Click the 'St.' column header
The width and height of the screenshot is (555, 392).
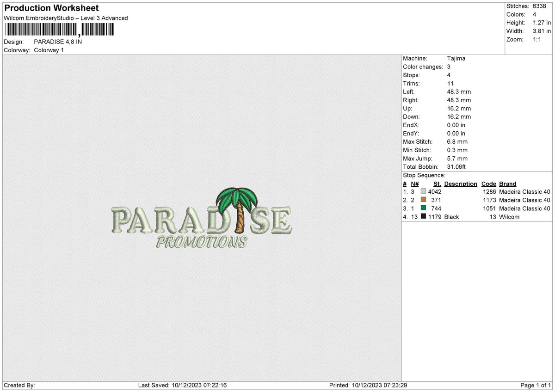437,184
